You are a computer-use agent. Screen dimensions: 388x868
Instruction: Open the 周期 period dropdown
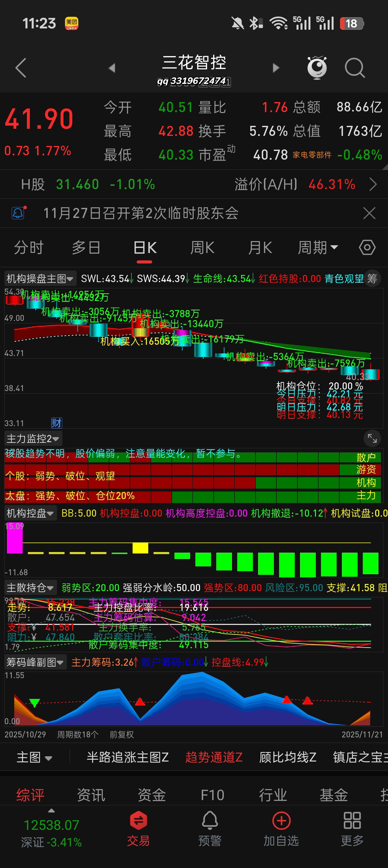pyautogui.click(x=318, y=248)
